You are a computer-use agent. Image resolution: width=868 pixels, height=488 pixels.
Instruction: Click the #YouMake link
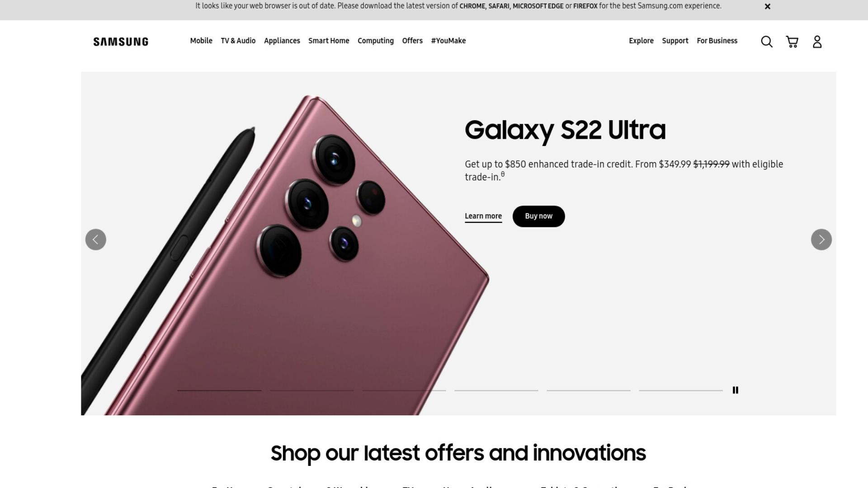tap(448, 41)
